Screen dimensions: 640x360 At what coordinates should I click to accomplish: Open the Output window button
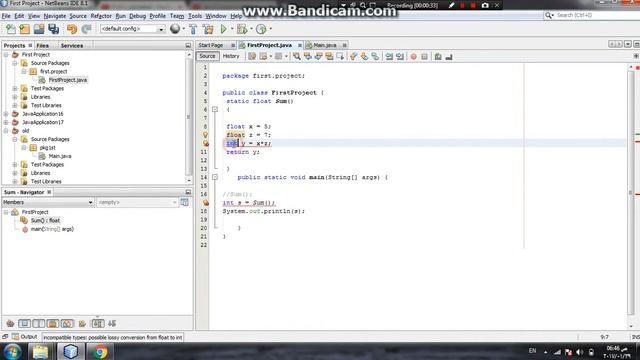tap(24, 337)
